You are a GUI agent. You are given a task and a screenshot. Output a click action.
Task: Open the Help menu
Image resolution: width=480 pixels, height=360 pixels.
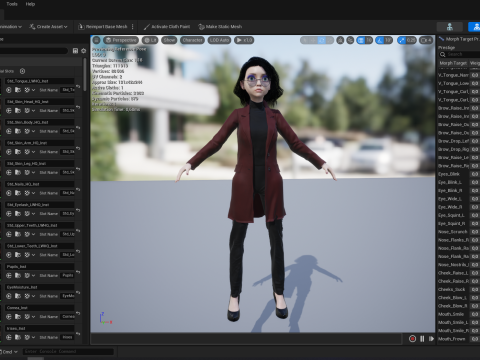(30, 4)
